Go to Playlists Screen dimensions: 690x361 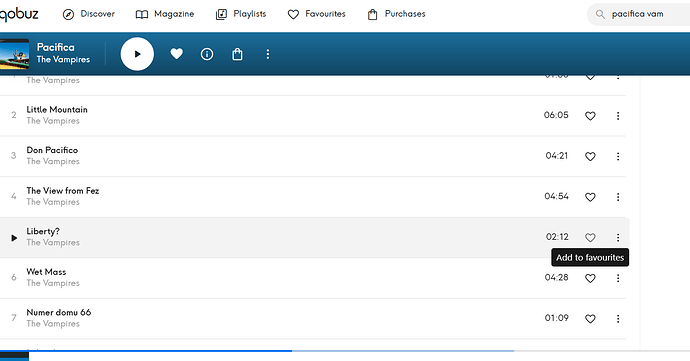coord(241,14)
